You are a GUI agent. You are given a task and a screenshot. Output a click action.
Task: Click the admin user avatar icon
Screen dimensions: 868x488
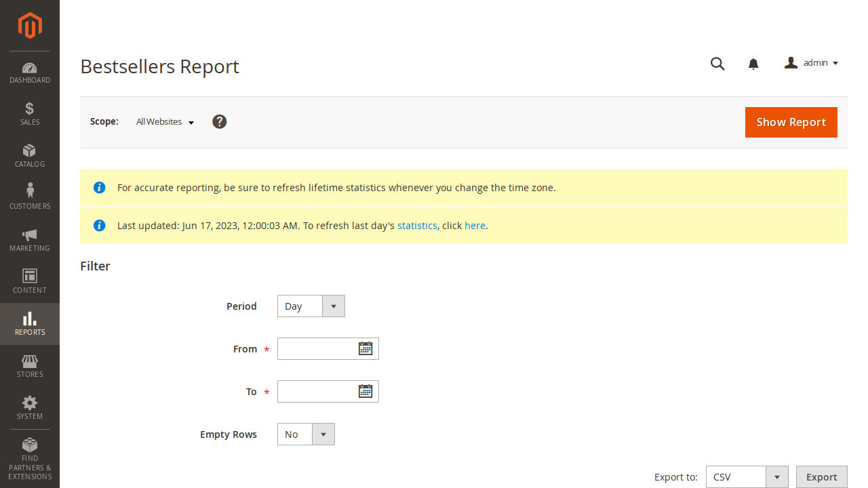[x=791, y=62]
